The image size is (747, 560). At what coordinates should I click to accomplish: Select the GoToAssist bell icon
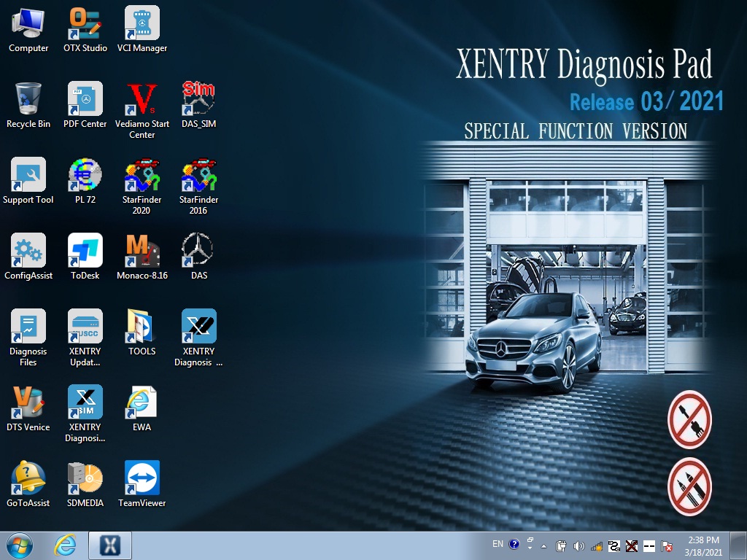(x=28, y=484)
